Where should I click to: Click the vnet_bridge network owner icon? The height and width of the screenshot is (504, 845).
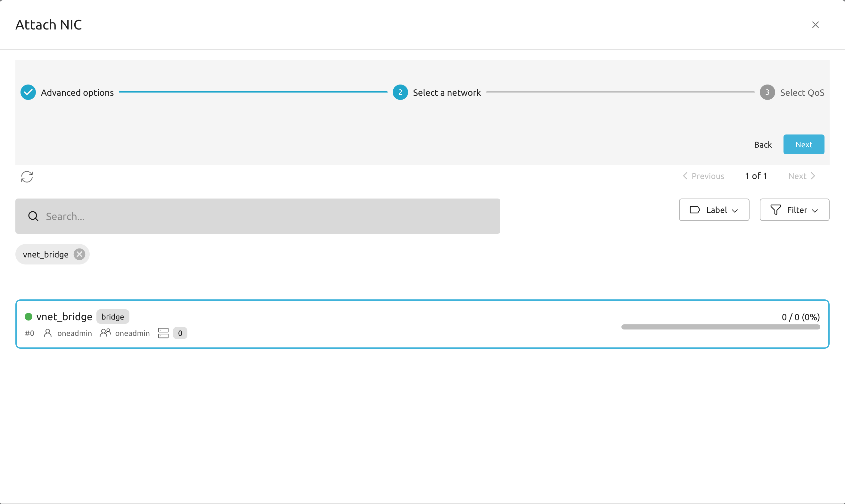coord(49,332)
